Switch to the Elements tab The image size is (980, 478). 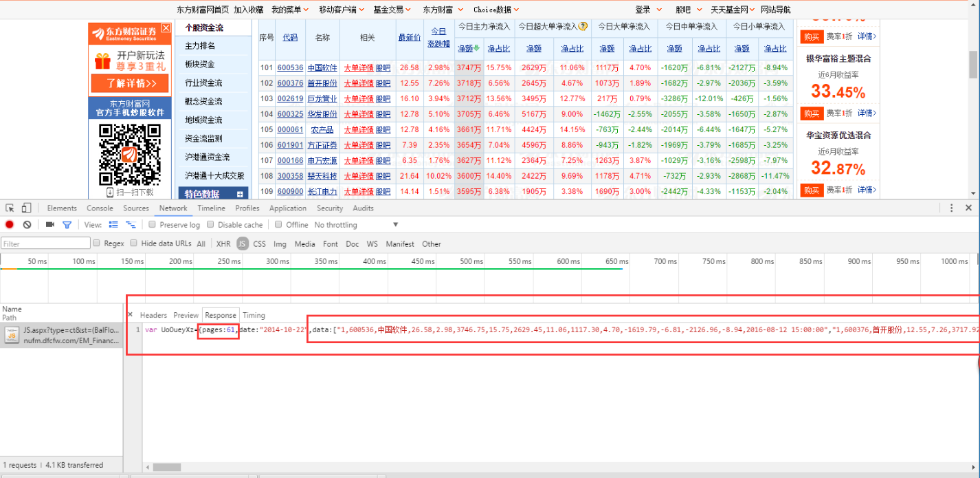pos(62,208)
